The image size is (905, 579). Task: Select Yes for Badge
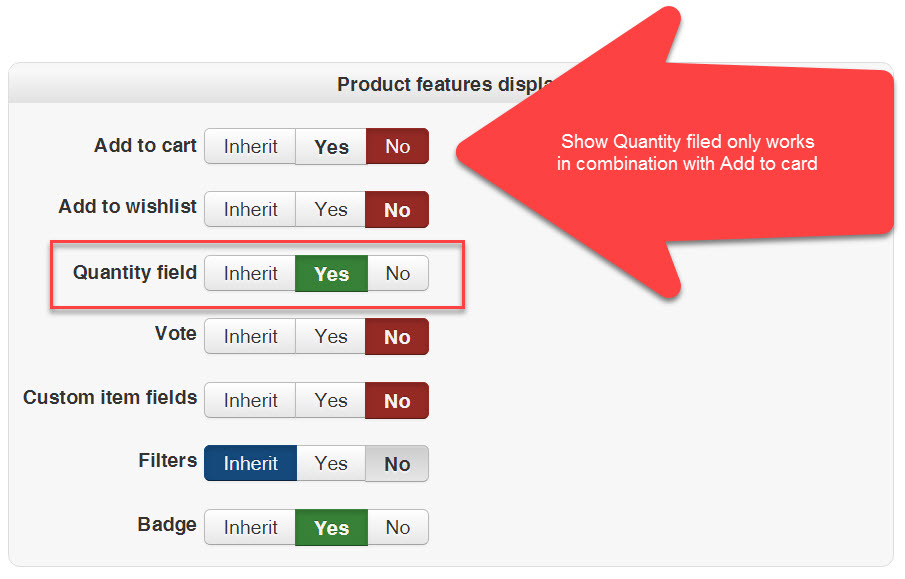point(331,527)
